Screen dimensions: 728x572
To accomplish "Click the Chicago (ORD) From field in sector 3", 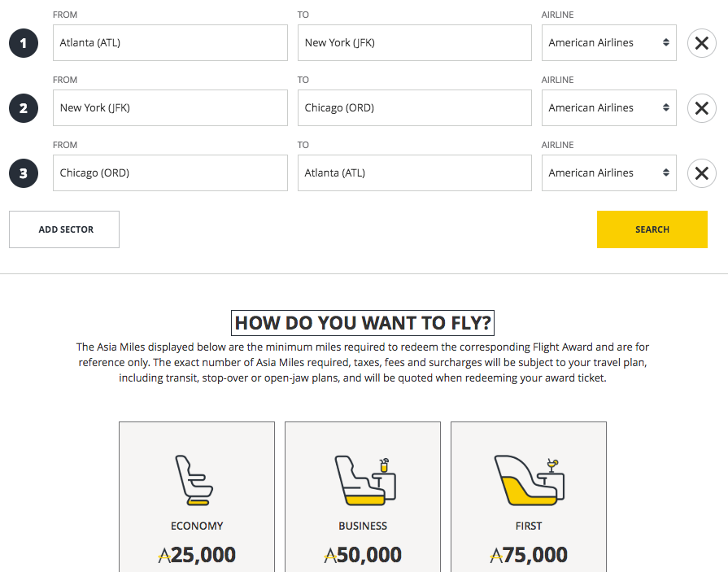I will 170,173.
